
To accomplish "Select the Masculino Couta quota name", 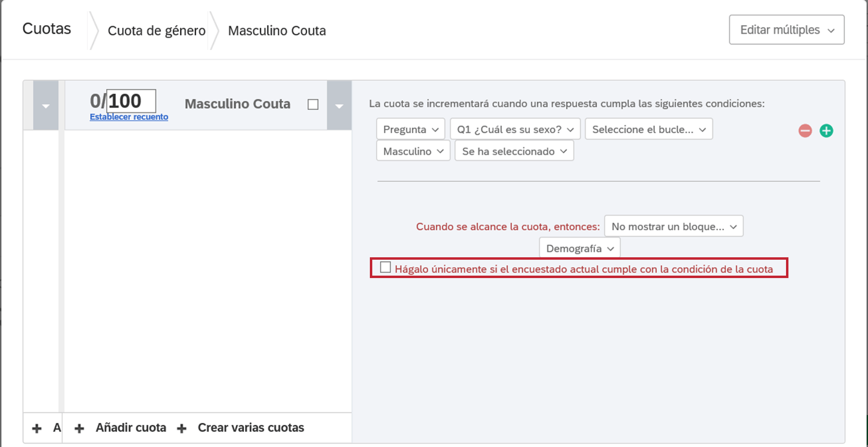I will pos(238,104).
